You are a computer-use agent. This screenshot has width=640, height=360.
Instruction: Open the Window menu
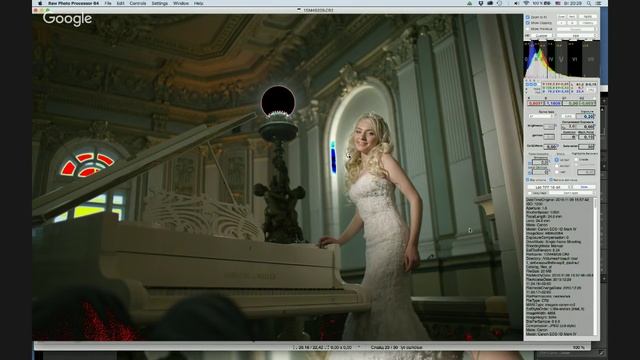pyautogui.click(x=181, y=3)
